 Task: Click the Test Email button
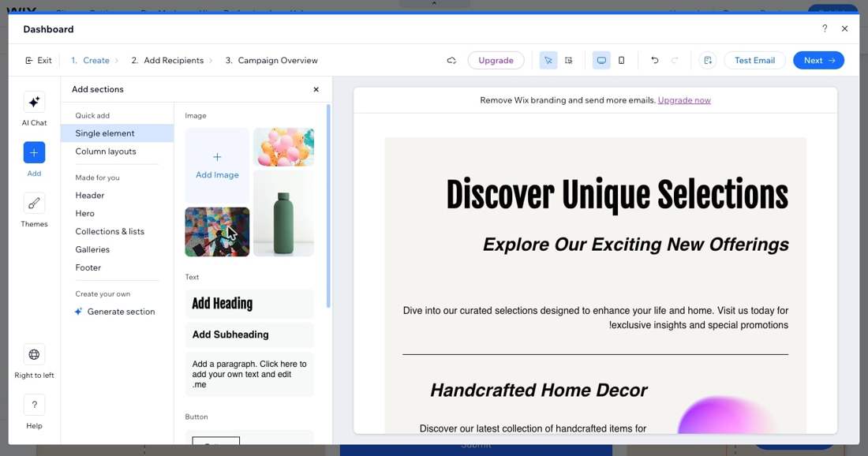[754, 60]
